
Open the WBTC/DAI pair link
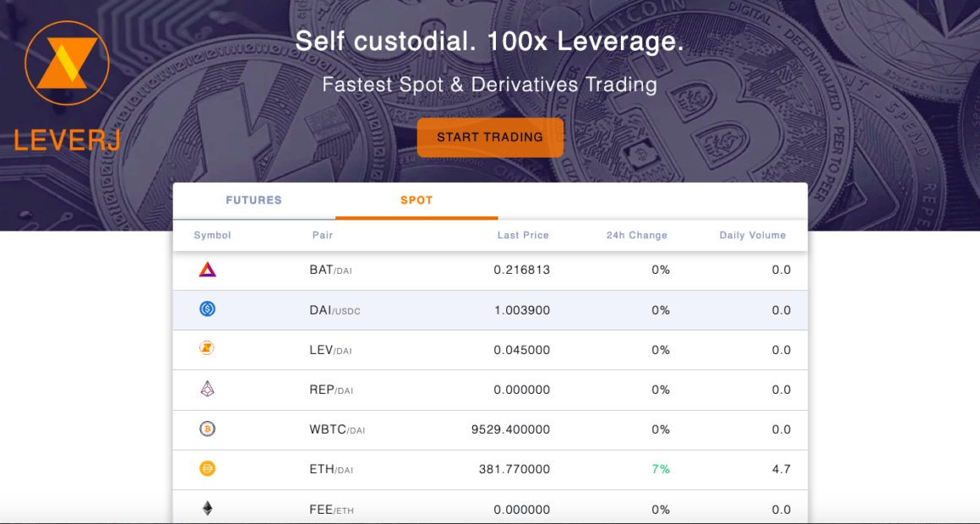click(337, 429)
